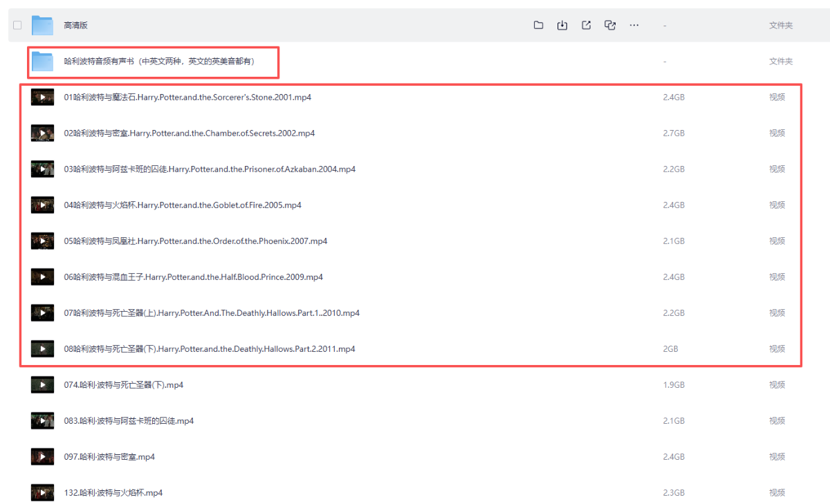Open the 03 Prisoner of Azkaban 2004 file name
The height and width of the screenshot is (504, 830).
210,169
